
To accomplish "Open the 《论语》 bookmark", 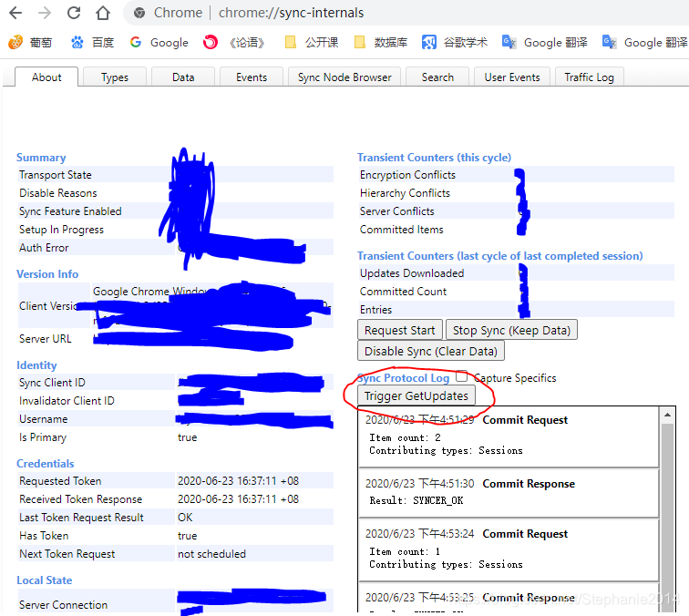I will click(x=234, y=42).
